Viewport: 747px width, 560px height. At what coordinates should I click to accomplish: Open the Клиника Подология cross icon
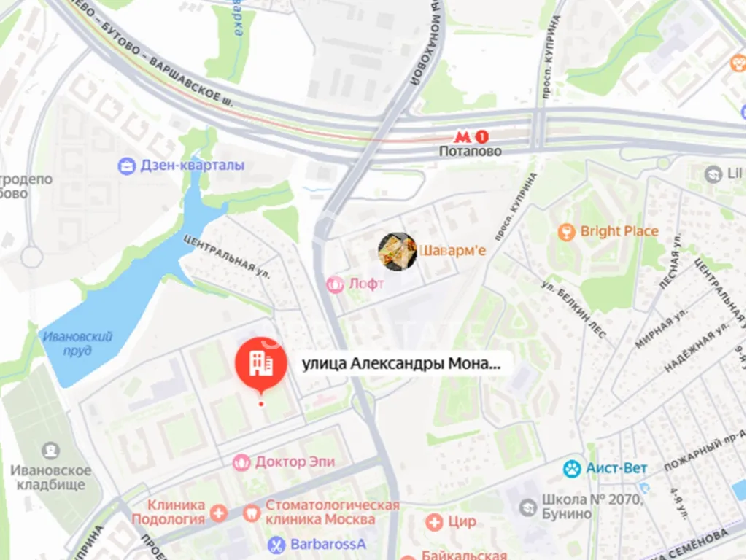219,513
